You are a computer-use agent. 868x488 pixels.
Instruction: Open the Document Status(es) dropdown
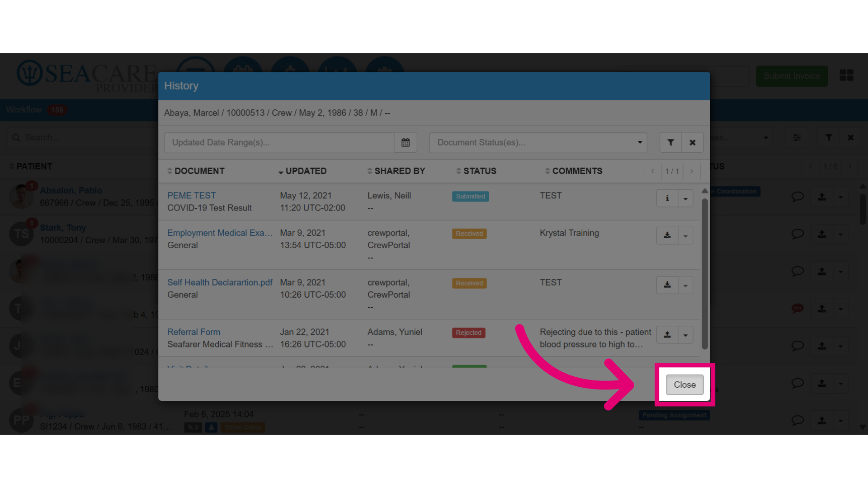click(x=538, y=142)
